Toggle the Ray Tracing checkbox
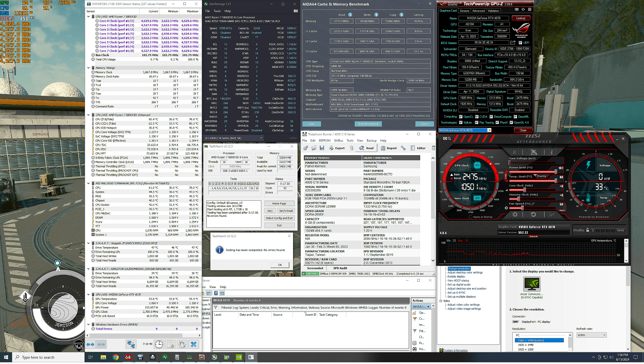Viewport: 644px width, 364px height. pyautogui.click(x=477, y=123)
